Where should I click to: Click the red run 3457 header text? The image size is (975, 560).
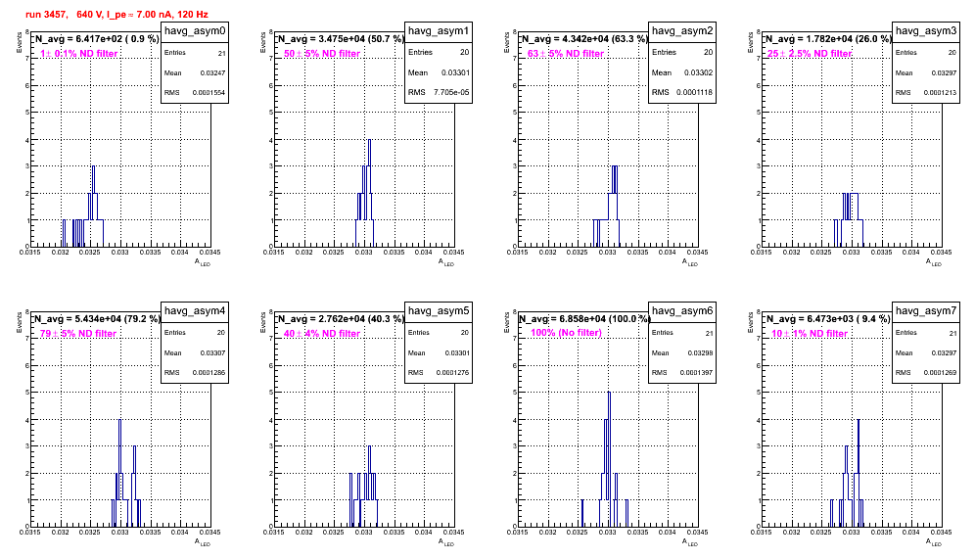click(116, 15)
